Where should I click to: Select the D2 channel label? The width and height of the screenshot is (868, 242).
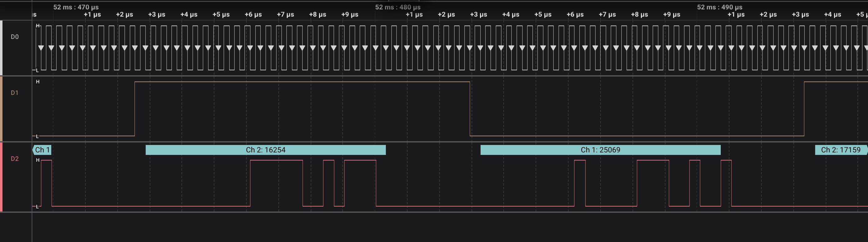click(15, 159)
